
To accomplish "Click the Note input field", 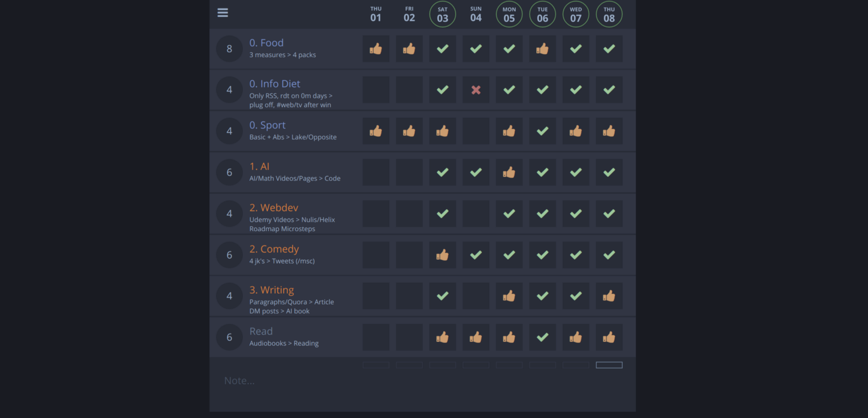I will (380, 381).
